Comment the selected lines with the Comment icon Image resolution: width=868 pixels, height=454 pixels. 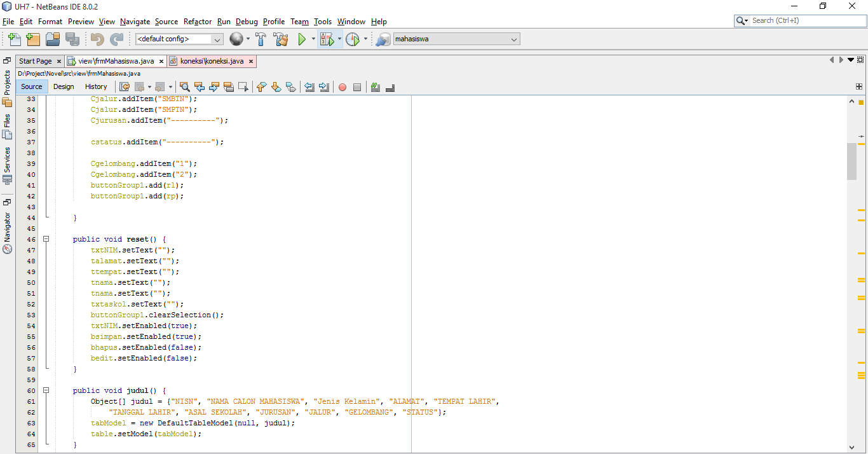(x=375, y=87)
